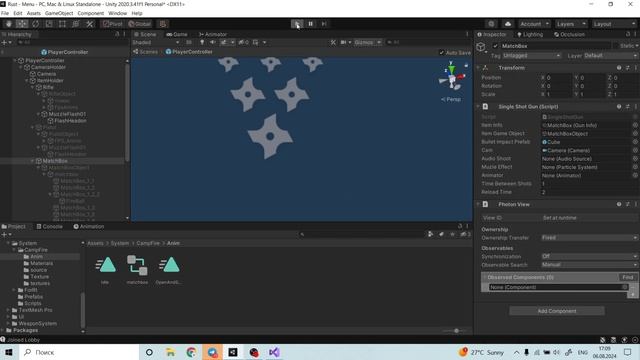
Task: Open the Layer Default dropdown
Action: coord(610,56)
